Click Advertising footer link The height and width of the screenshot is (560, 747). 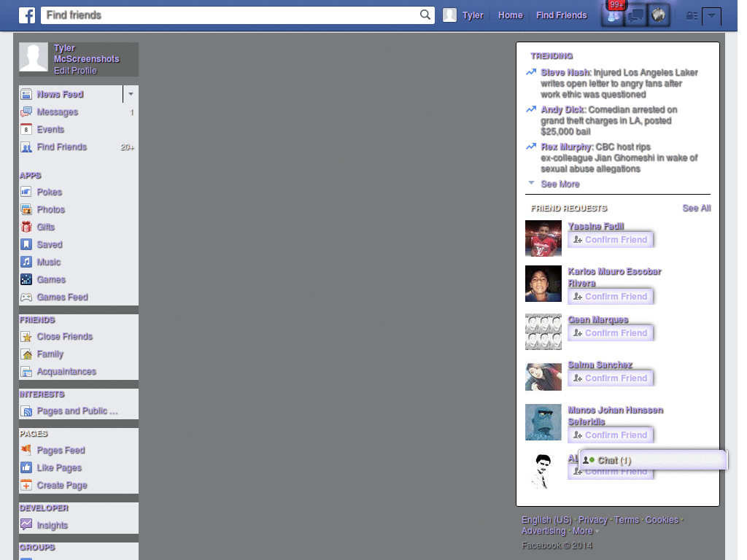pyautogui.click(x=543, y=531)
